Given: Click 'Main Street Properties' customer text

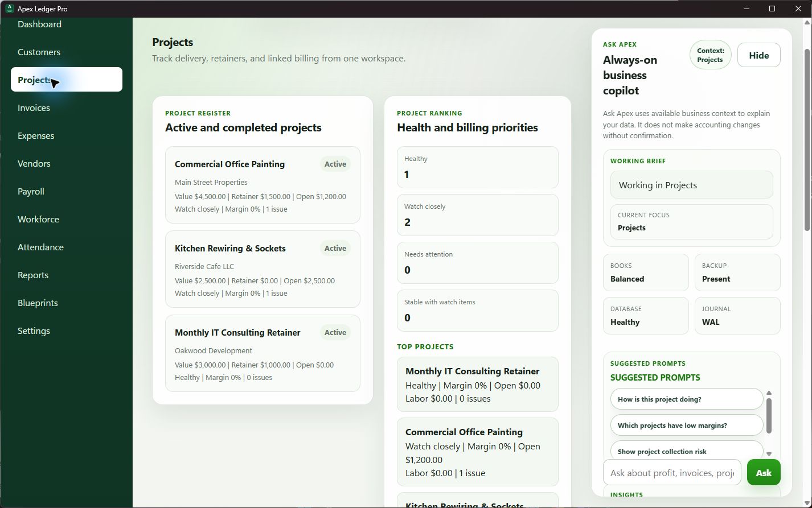Looking at the screenshot, I should point(211,183).
